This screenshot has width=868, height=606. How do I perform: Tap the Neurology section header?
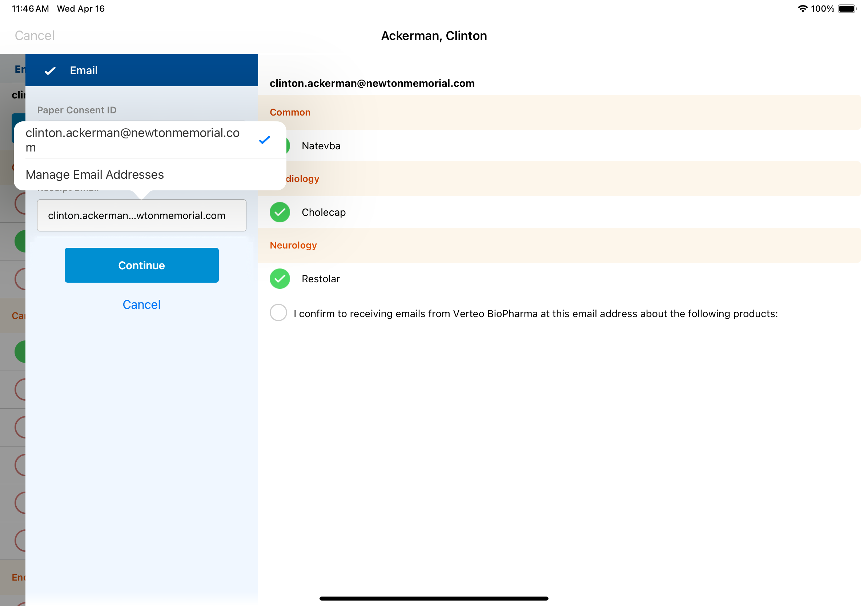click(293, 245)
